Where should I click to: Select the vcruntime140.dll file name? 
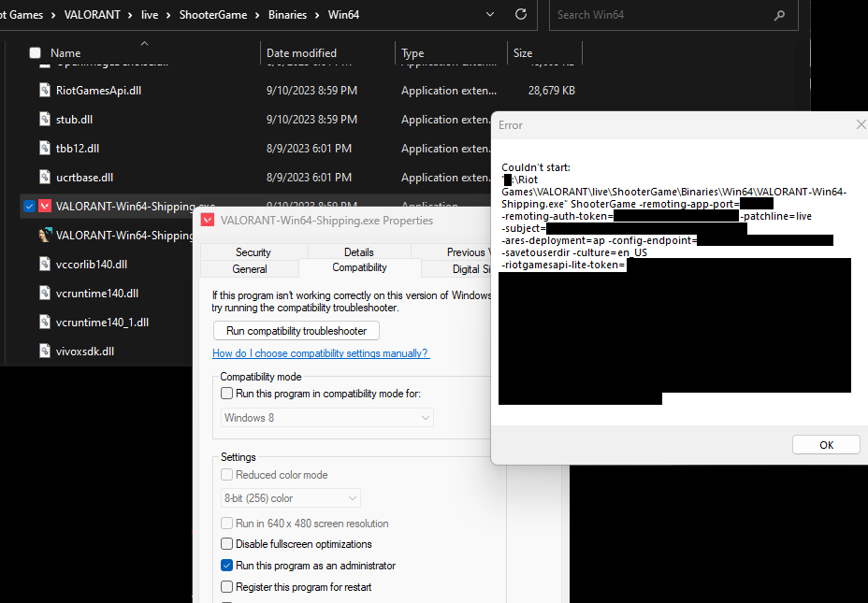pos(97,294)
